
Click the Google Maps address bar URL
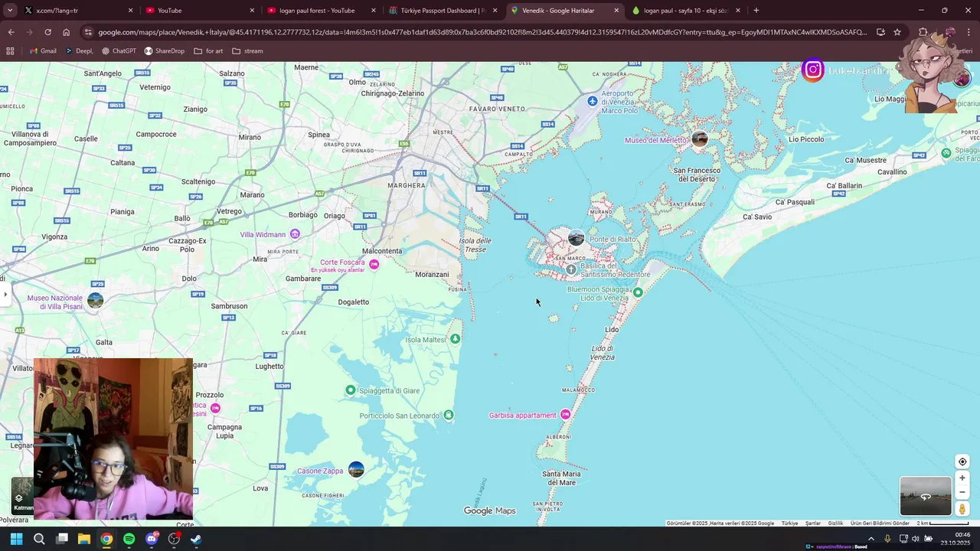(482, 32)
